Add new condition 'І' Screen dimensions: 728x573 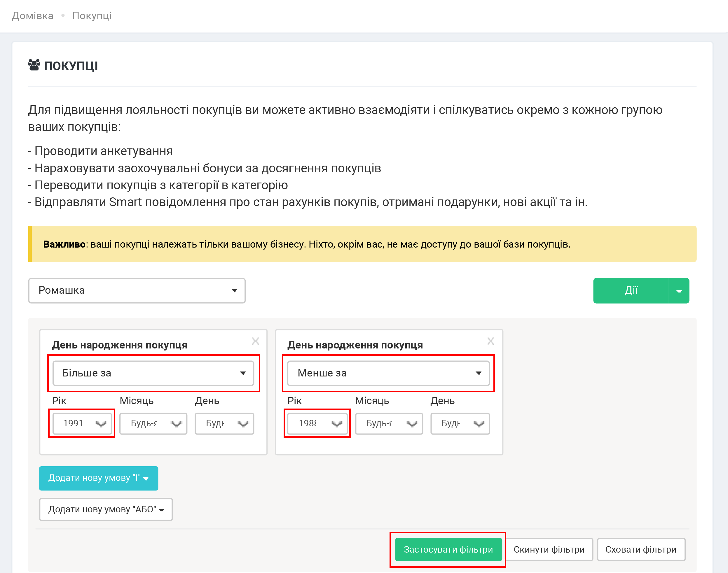point(98,478)
